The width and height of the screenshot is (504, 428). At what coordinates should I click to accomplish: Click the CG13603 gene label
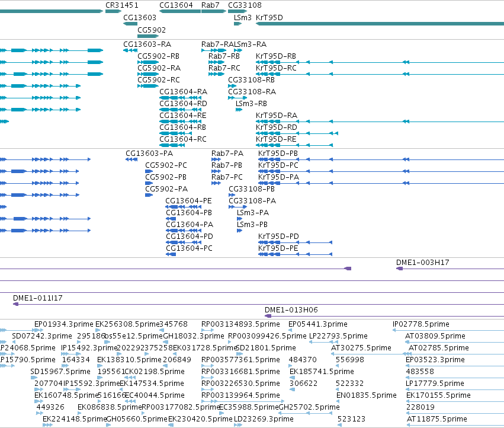140,17
